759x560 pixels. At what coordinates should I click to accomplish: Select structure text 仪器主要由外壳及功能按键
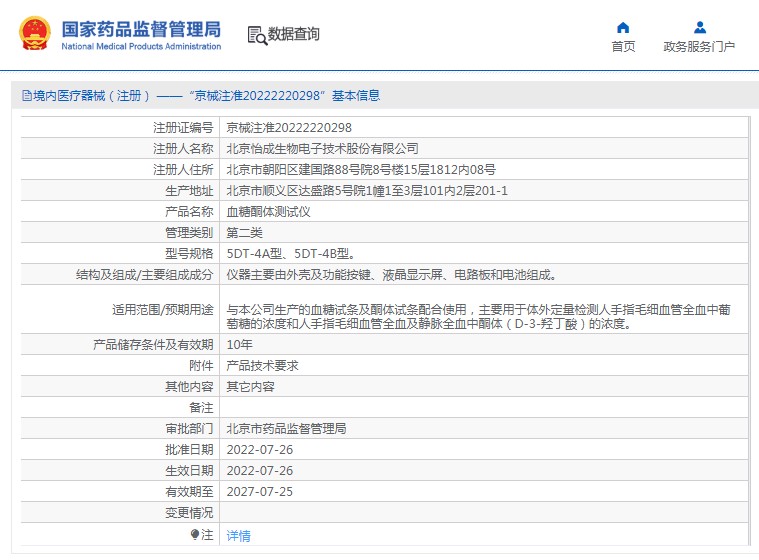click(x=391, y=275)
